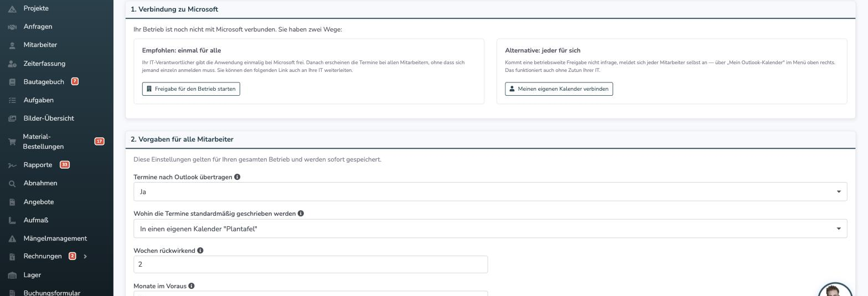Click into the Wochen rückwirkend field

311,264
